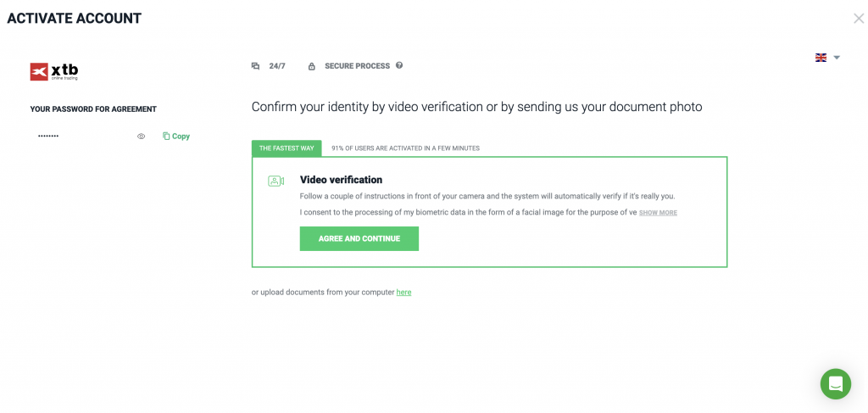Screen dimensions: 868x413
Task: Click the video verification camera icon
Action: tap(275, 181)
